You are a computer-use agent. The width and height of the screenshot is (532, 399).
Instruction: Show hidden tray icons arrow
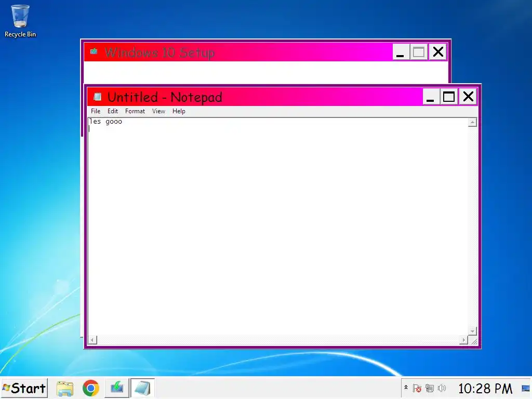(406, 388)
